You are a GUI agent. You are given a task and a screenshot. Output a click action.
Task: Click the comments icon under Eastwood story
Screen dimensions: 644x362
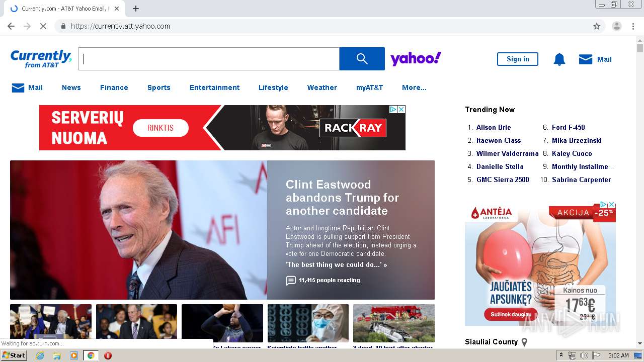[291, 281]
